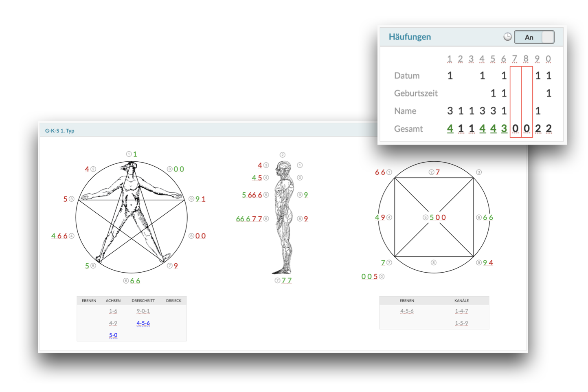This screenshot has height=392, width=588.
Task: Click 5 0 0 at the square diagram center
Action: [438, 218]
